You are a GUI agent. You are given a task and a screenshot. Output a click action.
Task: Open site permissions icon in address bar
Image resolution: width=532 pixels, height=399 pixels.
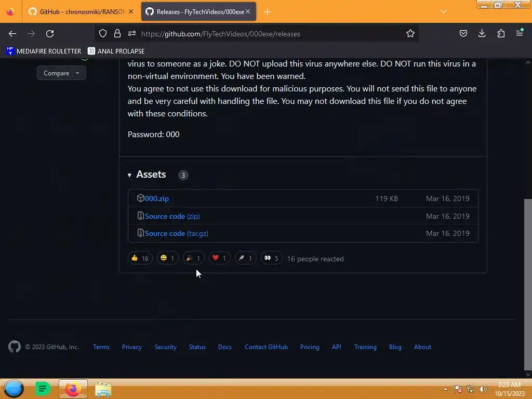point(132,33)
